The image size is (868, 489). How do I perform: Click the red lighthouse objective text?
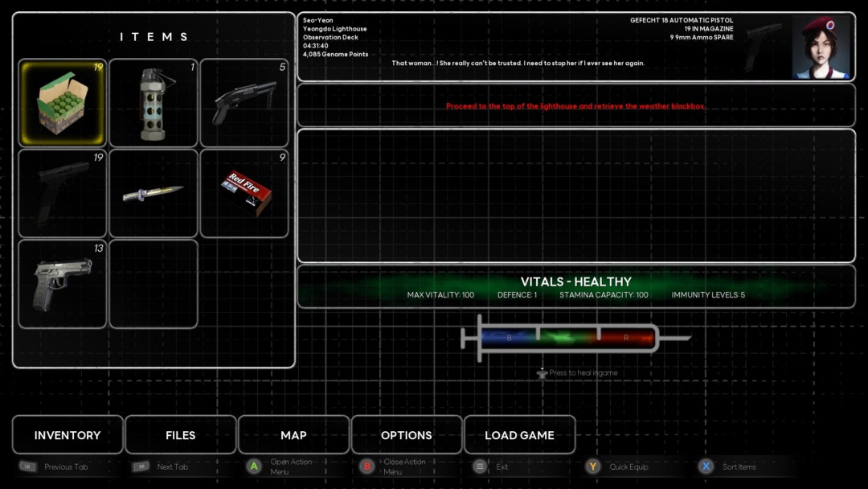click(x=575, y=106)
